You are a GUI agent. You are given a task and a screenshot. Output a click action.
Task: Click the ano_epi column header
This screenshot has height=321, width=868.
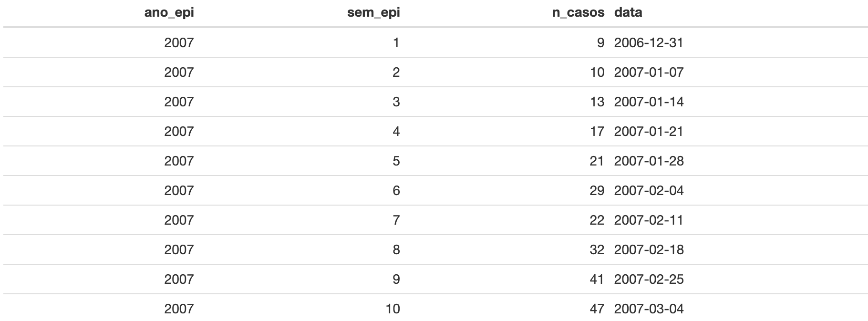pyautogui.click(x=169, y=13)
